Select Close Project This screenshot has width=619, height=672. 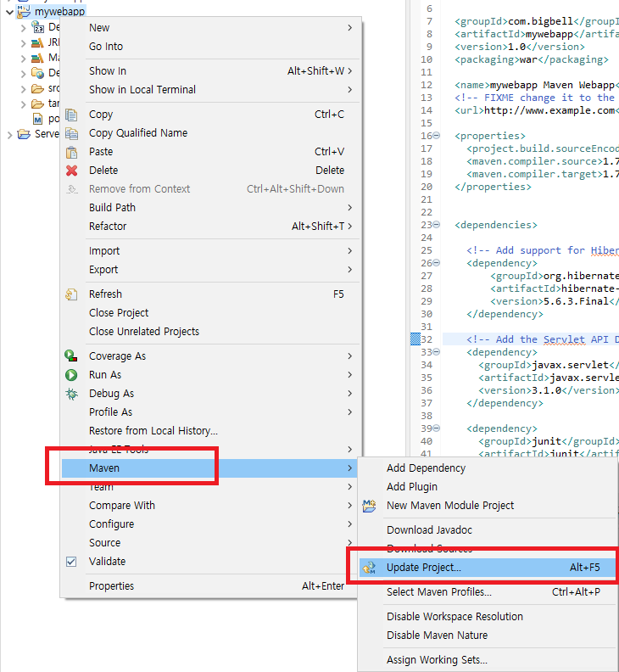(210, 313)
